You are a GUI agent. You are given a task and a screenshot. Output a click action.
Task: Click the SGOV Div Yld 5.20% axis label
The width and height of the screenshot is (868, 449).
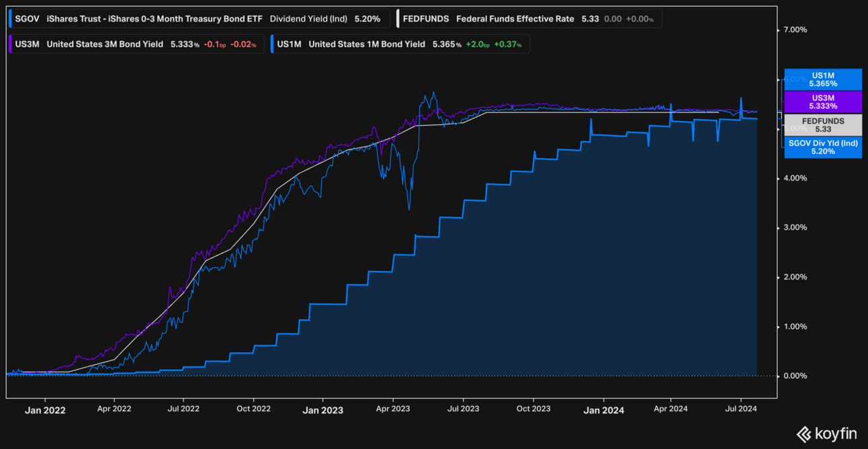click(823, 147)
